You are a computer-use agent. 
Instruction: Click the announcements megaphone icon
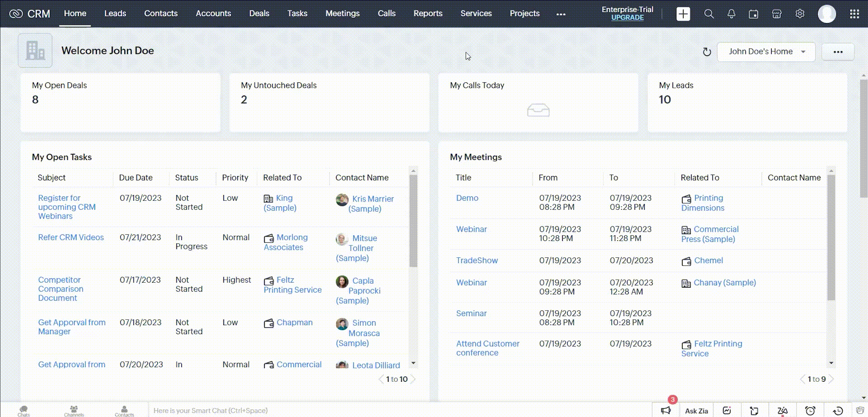(665, 411)
